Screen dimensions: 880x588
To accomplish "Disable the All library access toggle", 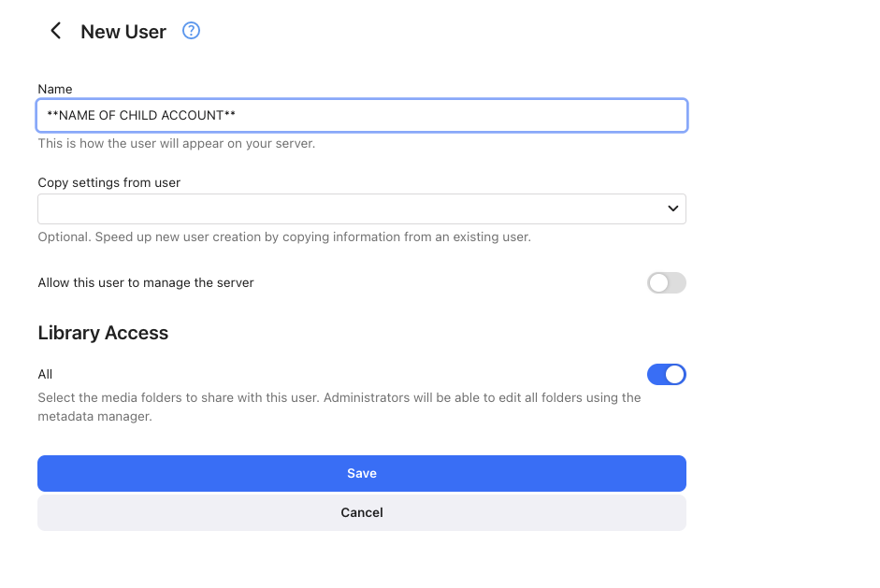I will [666, 374].
